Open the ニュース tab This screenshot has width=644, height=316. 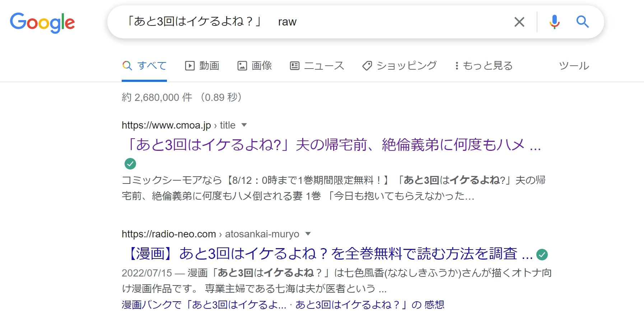(317, 66)
